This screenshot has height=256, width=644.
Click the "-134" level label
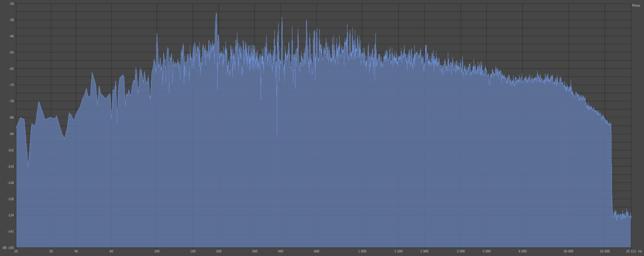pyautogui.click(x=10, y=215)
